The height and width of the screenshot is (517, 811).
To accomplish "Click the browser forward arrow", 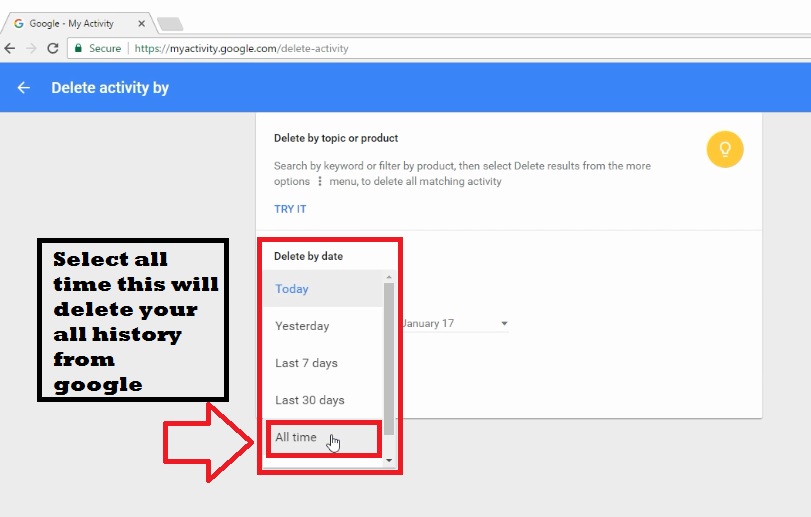I will 31,48.
